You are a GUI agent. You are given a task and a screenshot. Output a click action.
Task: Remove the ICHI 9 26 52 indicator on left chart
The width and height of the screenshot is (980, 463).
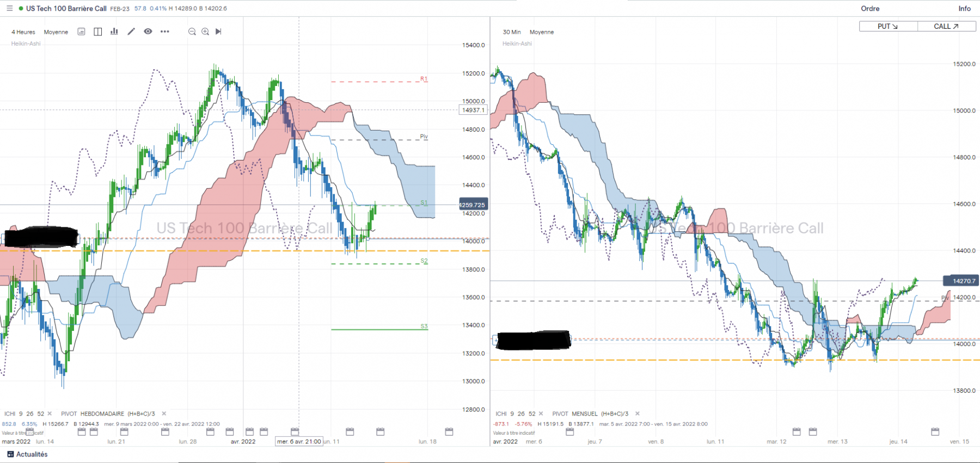click(50, 413)
